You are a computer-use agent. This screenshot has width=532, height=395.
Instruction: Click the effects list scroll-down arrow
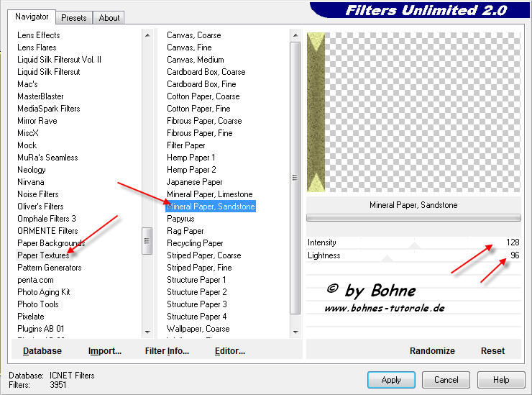(x=295, y=332)
